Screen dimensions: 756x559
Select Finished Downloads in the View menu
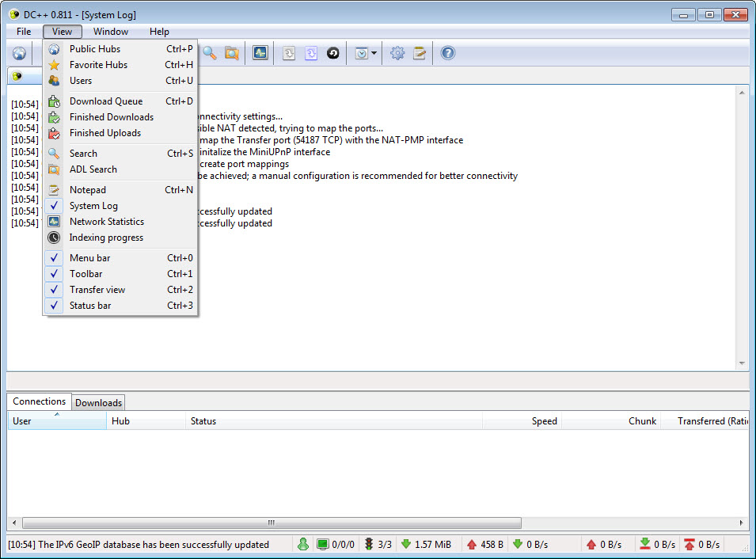pos(120,117)
